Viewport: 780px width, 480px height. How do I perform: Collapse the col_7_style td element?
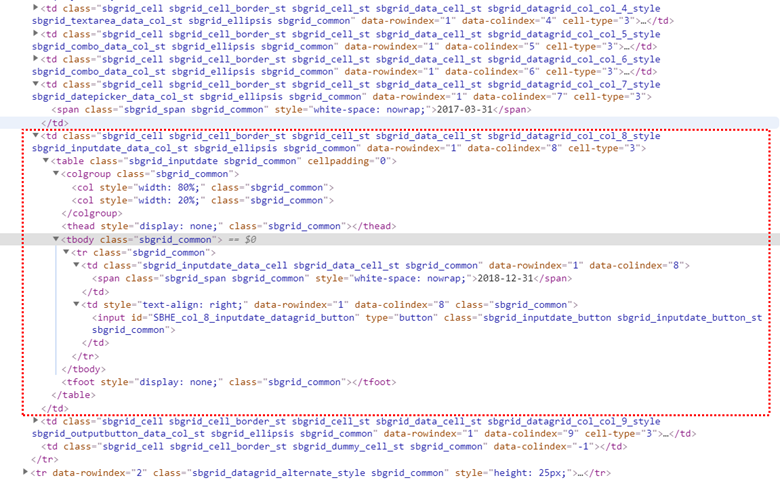click(x=35, y=84)
